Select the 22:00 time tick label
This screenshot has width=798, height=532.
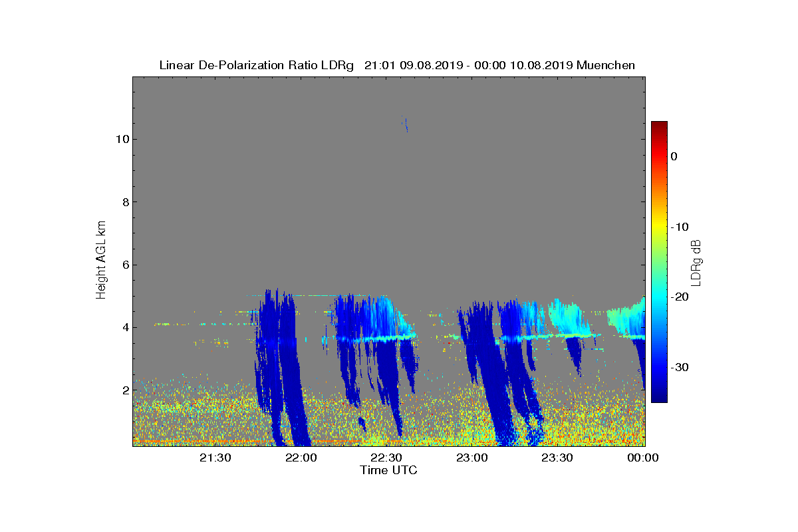[301, 458]
